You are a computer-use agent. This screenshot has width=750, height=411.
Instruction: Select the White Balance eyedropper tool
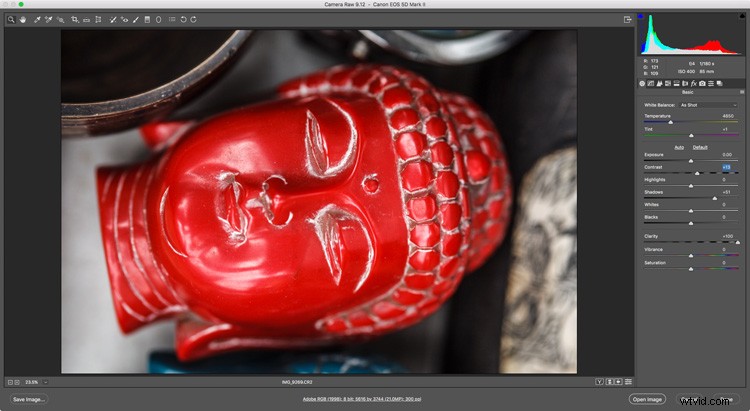click(37, 20)
